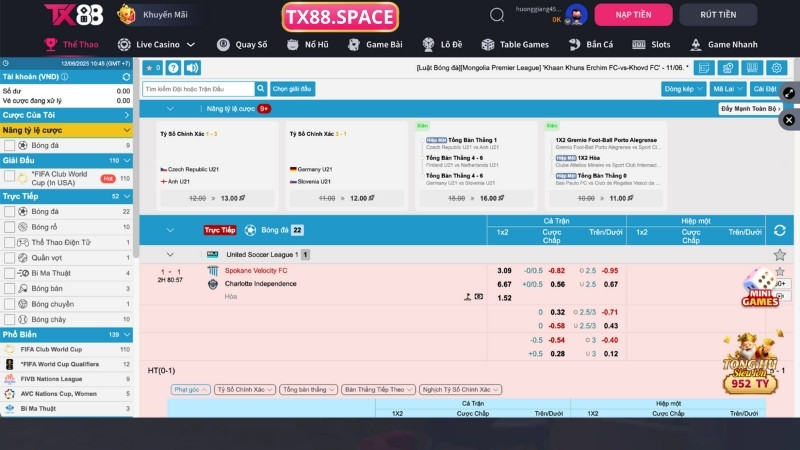The width and height of the screenshot is (800, 450).
Task: Check the Bóng rổ checkbox
Action: (9, 227)
